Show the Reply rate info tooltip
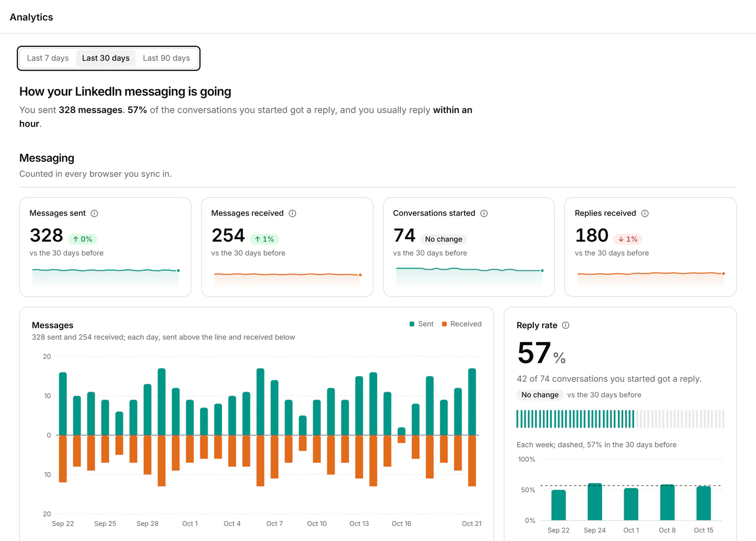This screenshot has width=756, height=541. coord(566,325)
